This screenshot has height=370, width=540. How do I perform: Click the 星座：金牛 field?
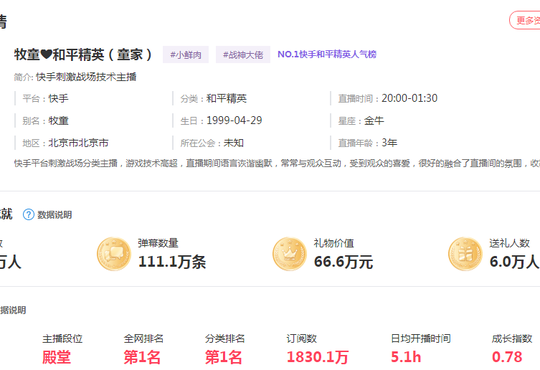tap(361, 121)
